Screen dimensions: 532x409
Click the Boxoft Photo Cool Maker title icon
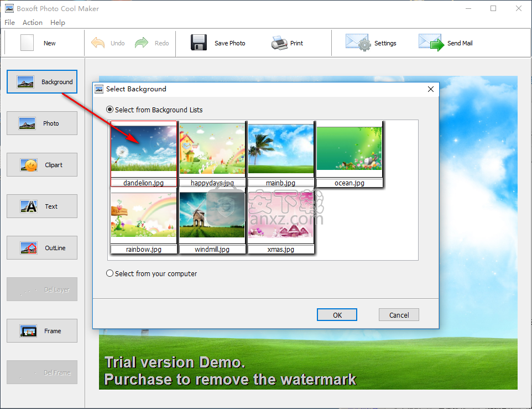tap(9, 8)
